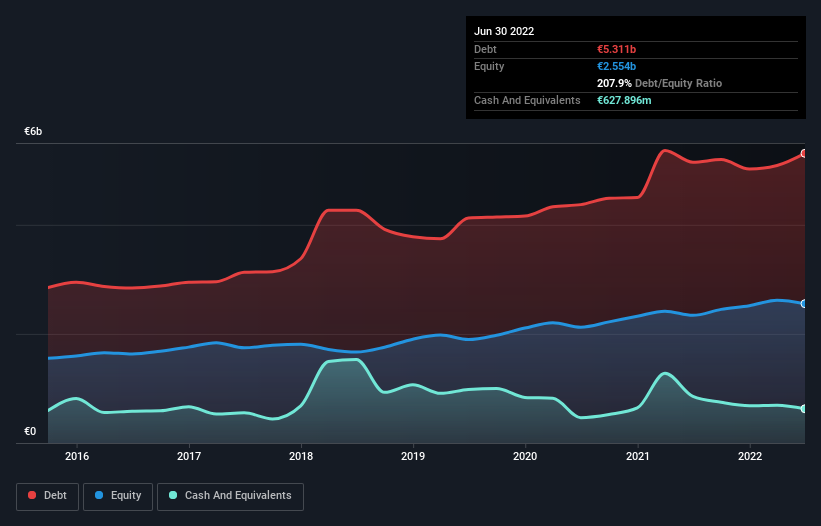Click the €6b axis label
Screen dimensions: 821x526
(33, 131)
